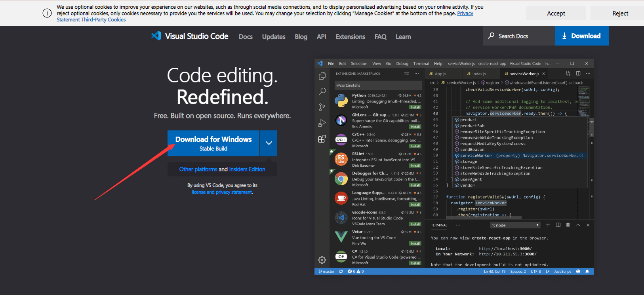Click the errors and warnings status indicator
Screen dimensions: 644x295
(x=356, y=272)
